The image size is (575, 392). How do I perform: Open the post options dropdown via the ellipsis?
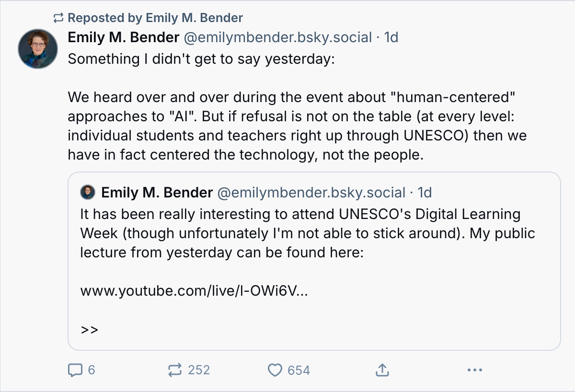(474, 369)
